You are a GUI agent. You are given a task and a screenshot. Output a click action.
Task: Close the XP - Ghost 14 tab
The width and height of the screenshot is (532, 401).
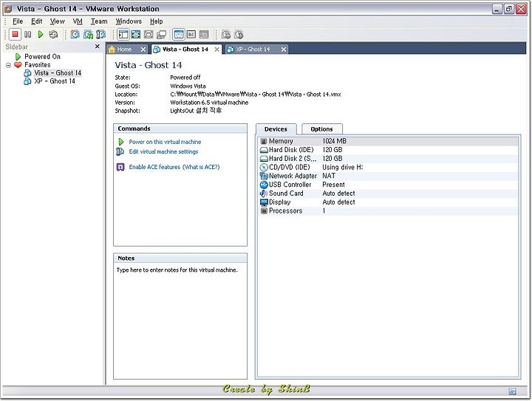point(284,49)
